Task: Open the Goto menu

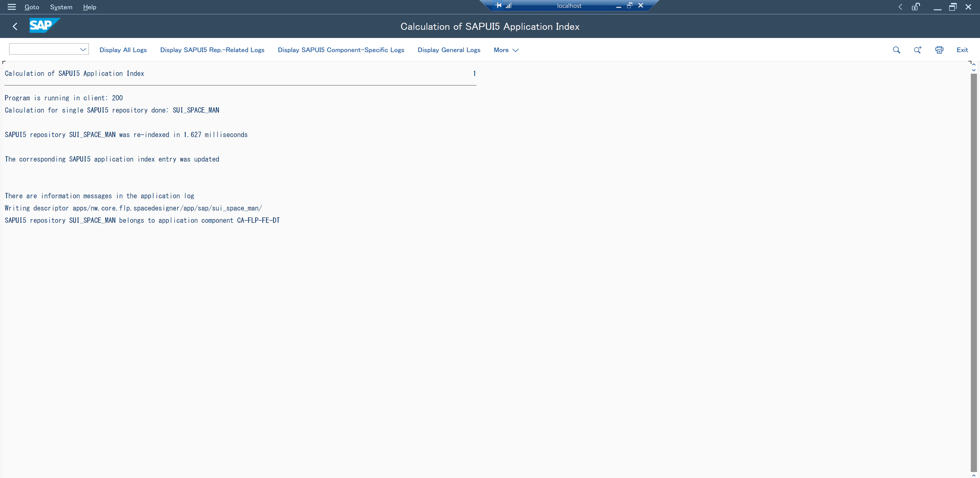Action: pos(32,7)
